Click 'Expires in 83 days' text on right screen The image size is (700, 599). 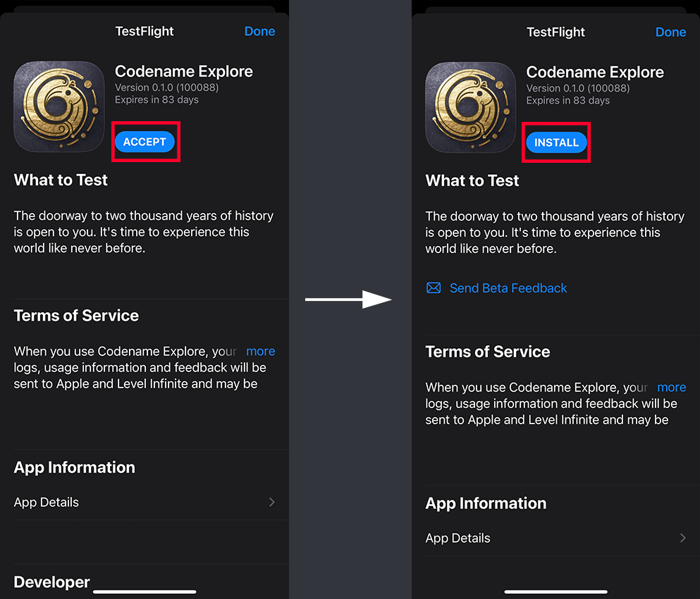[x=568, y=101]
